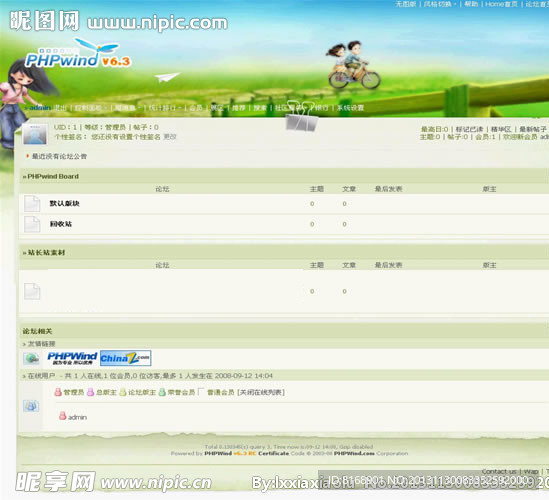Click the Wap footer link
This screenshot has height=500, width=549.
tap(531, 471)
